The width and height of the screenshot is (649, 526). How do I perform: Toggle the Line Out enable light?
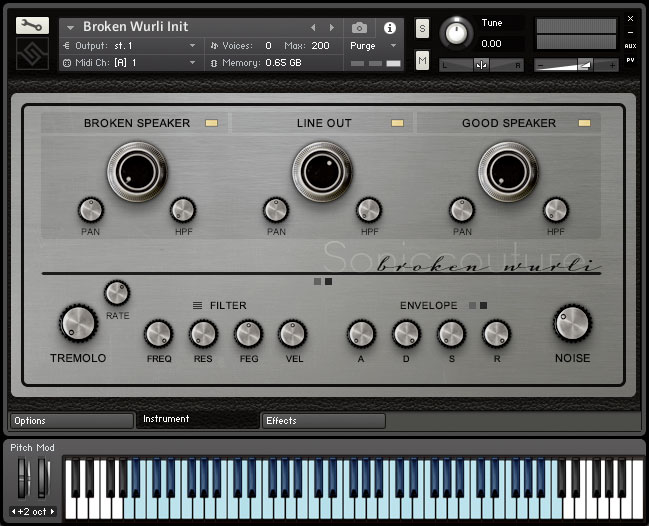click(397, 123)
